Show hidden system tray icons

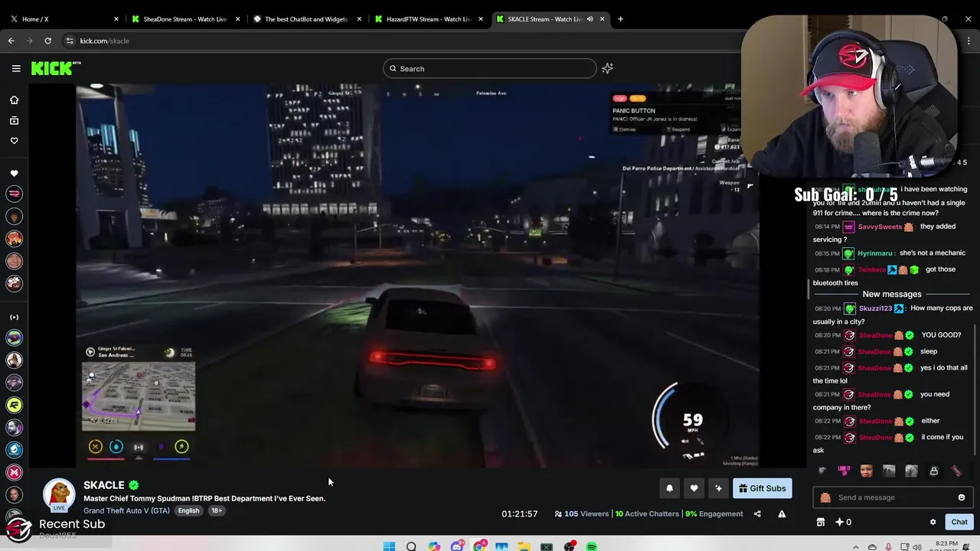coord(856,546)
